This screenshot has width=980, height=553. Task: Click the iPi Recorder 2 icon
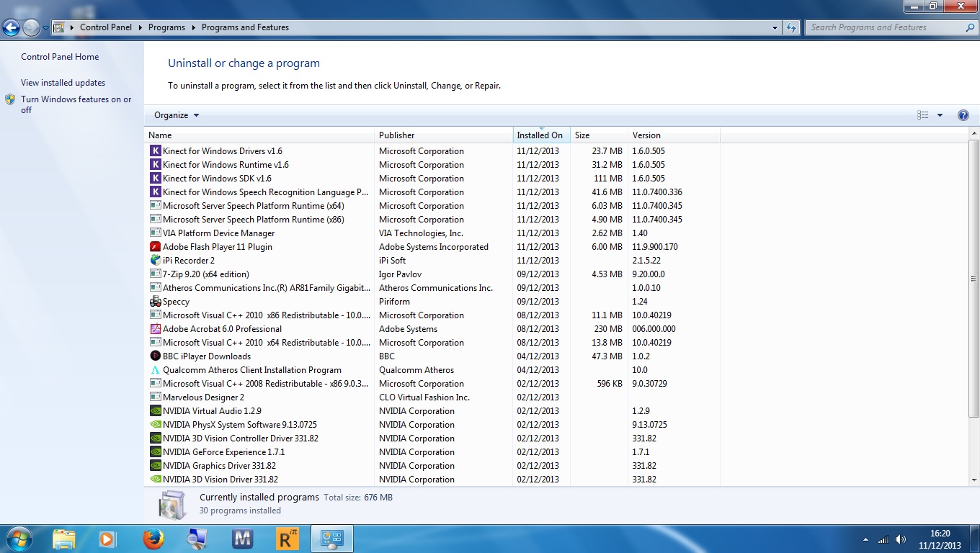(156, 261)
